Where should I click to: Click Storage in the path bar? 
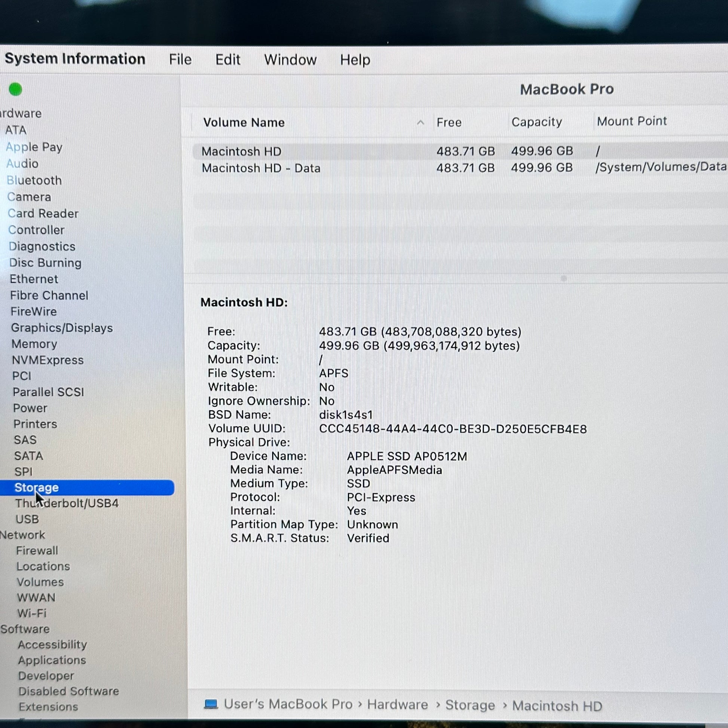[x=470, y=705]
